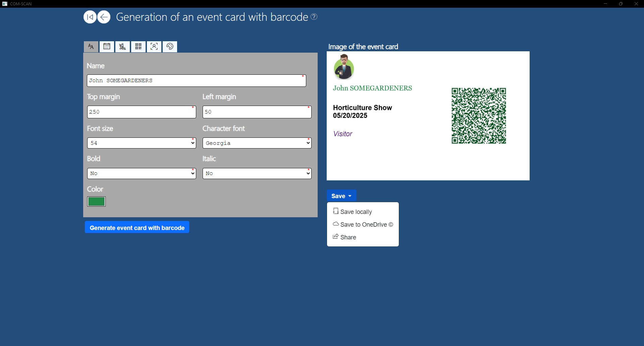
Task: Open the Character font dropdown
Action: tap(257, 143)
